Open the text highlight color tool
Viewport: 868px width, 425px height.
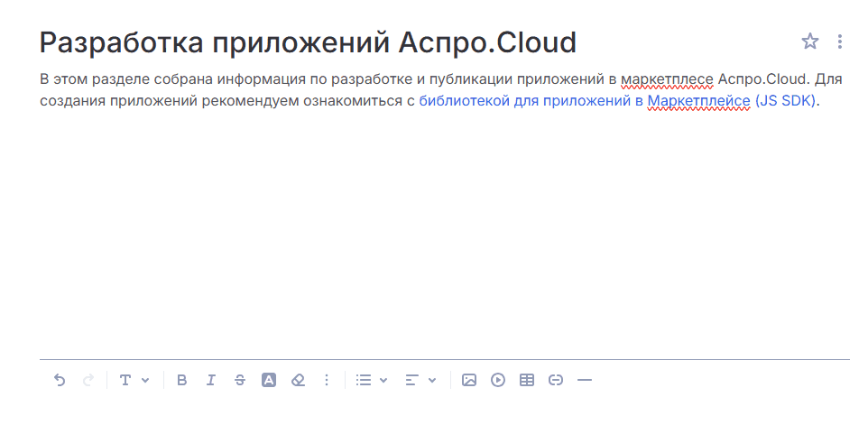(x=269, y=380)
